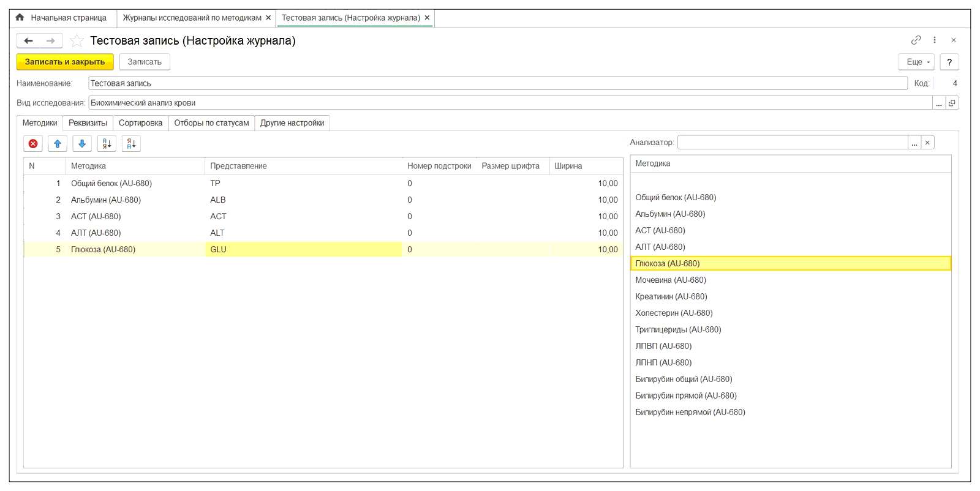Select Мочевина (AU-680) in right list

point(791,280)
